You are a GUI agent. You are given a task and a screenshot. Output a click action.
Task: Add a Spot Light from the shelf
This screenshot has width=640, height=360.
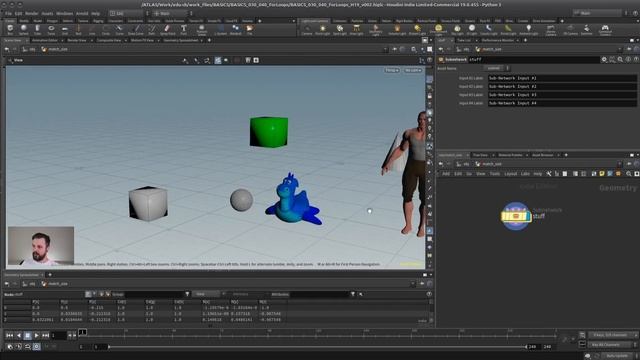pos(340,29)
